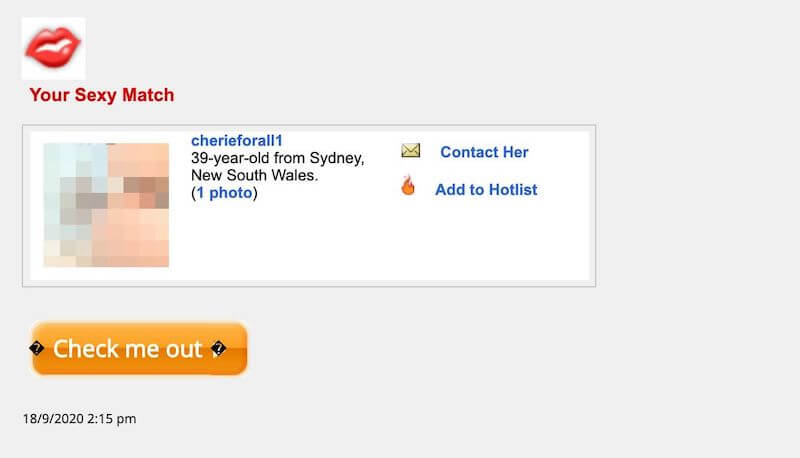Screen dimensions: 800x458
Task: Select "Add to Hotlist" link
Action: (486, 190)
